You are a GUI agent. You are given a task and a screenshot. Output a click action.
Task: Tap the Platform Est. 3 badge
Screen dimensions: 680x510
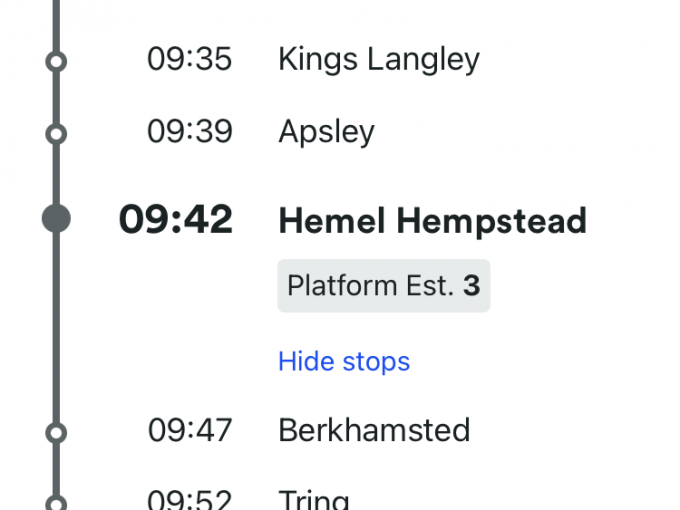(384, 286)
